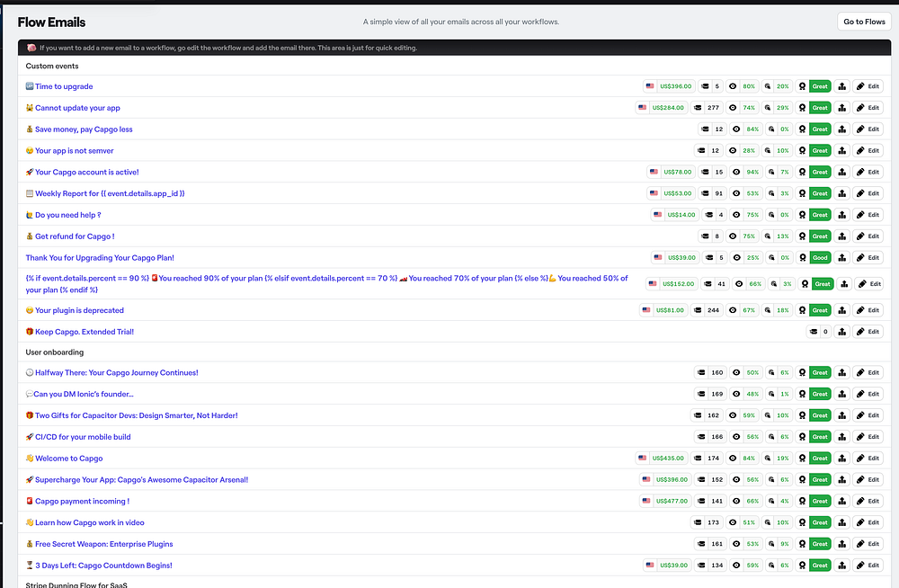The height and width of the screenshot is (588, 899).
Task: Click the US$477.00 revenue value
Action: tap(672, 502)
